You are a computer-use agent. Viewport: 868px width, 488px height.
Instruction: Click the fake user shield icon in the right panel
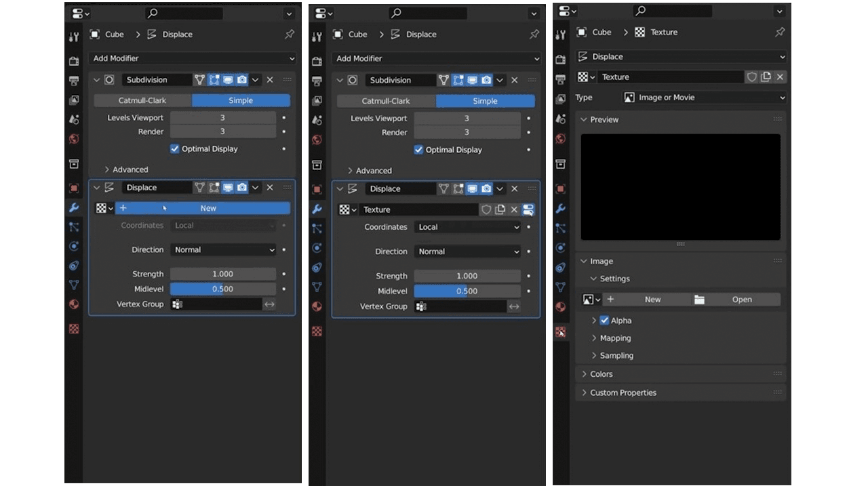(x=751, y=77)
